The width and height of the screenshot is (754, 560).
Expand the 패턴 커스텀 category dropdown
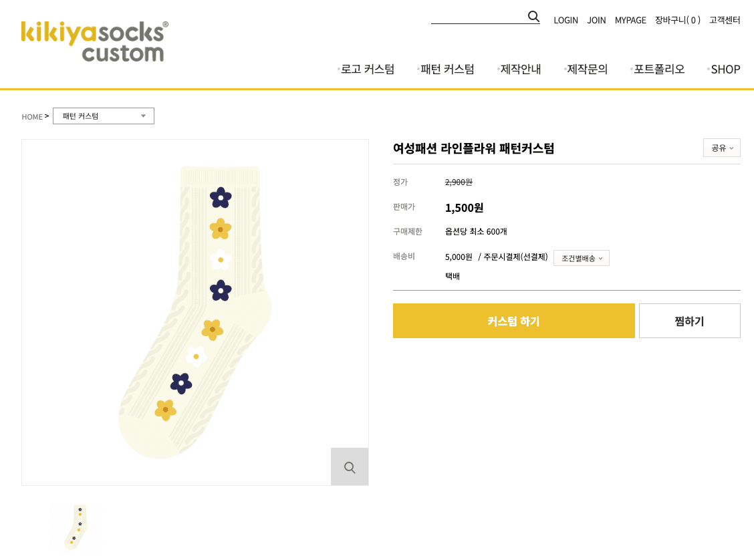click(104, 116)
